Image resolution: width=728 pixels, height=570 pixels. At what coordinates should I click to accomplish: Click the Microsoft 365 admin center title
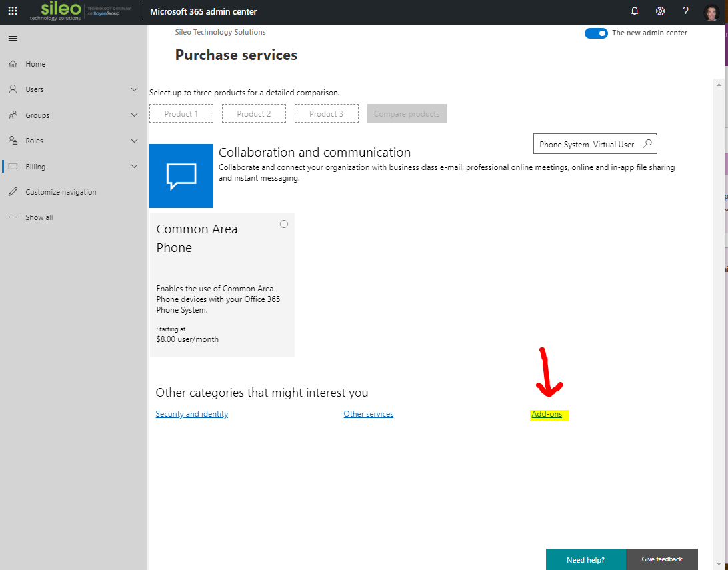(203, 11)
